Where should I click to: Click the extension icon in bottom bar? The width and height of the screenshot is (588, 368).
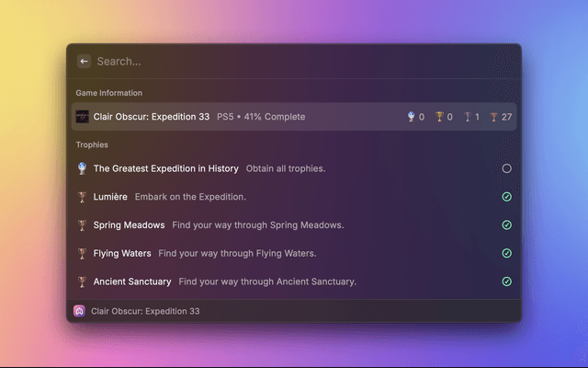click(x=80, y=311)
